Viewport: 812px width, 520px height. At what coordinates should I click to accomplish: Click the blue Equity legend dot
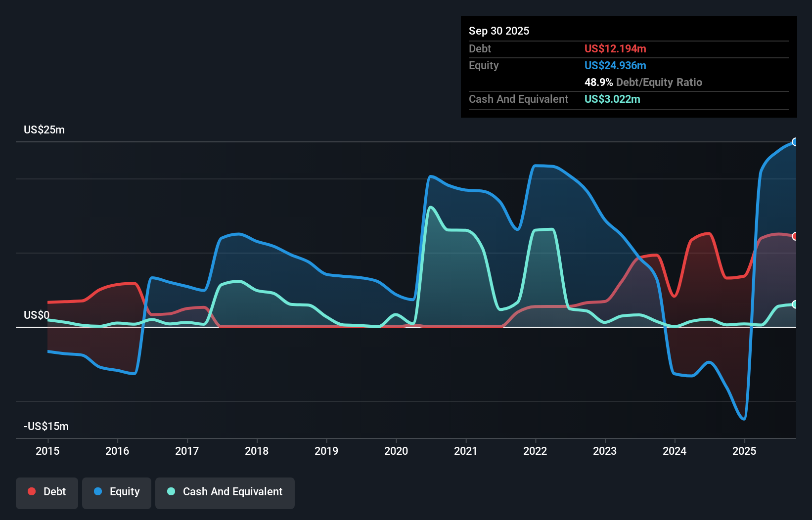click(98, 492)
